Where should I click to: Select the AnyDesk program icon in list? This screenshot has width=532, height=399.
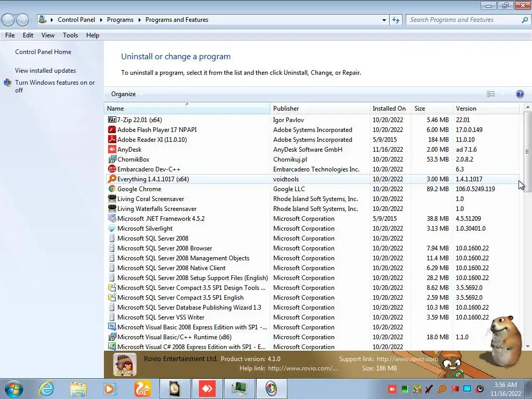click(112, 149)
